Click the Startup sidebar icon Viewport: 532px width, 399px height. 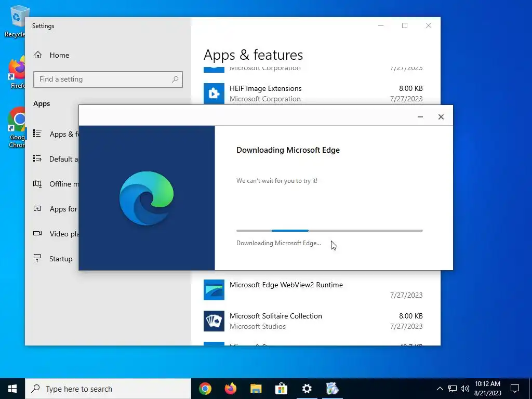[37, 258]
